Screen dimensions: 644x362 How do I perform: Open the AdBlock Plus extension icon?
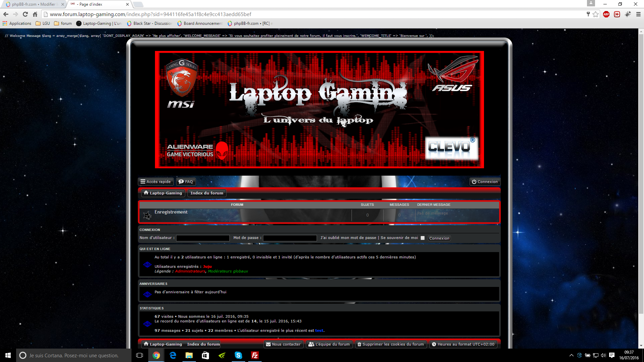coord(606,14)
